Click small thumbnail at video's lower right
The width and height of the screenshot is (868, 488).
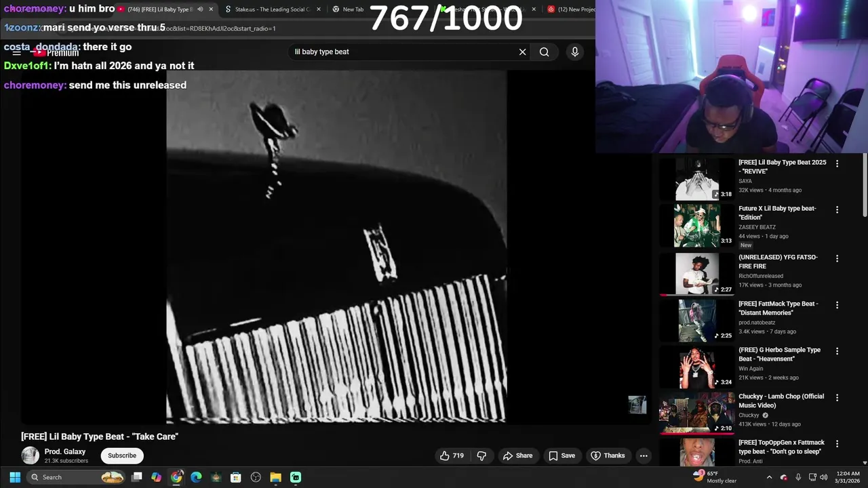637,405
